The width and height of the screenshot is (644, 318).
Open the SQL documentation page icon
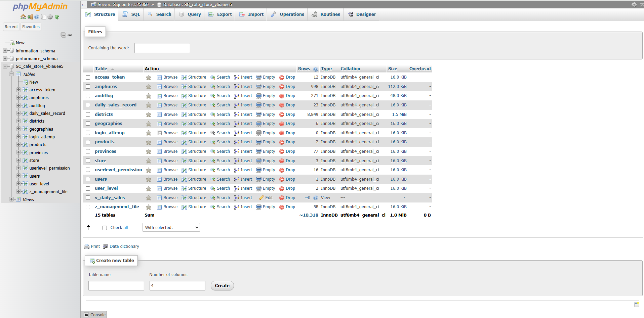click(x=43, y=17)
